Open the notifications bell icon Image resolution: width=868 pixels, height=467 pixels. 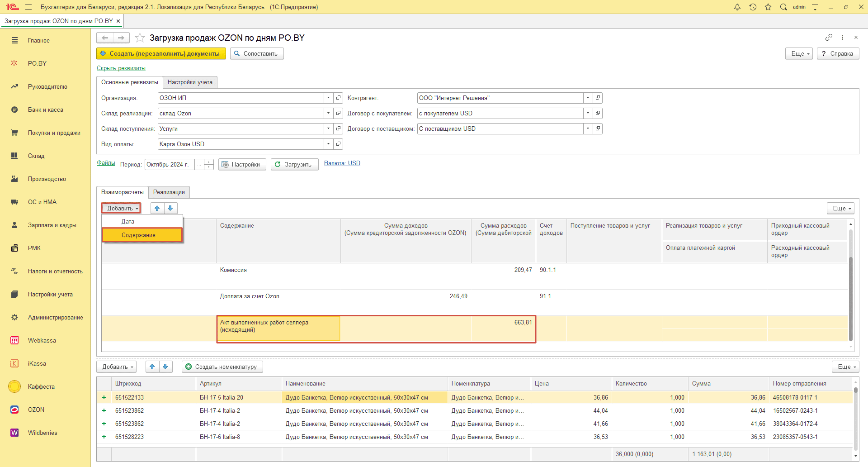(737, 7)
